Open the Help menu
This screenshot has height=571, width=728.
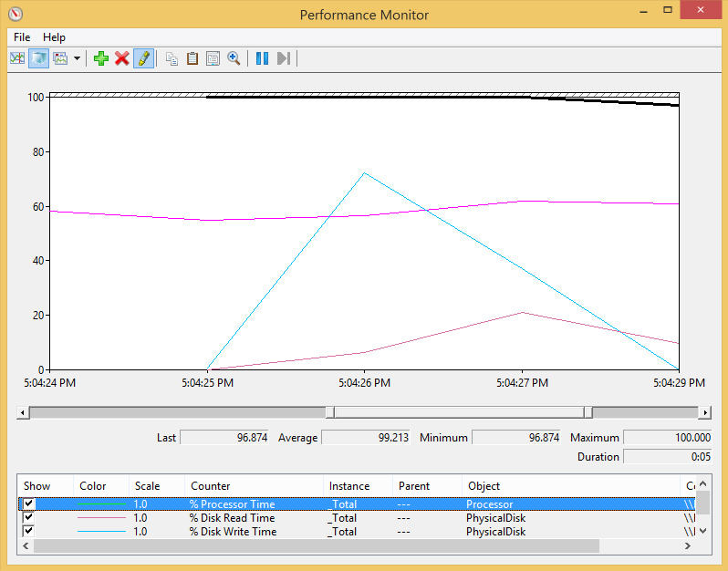click(x=54, y=37)
